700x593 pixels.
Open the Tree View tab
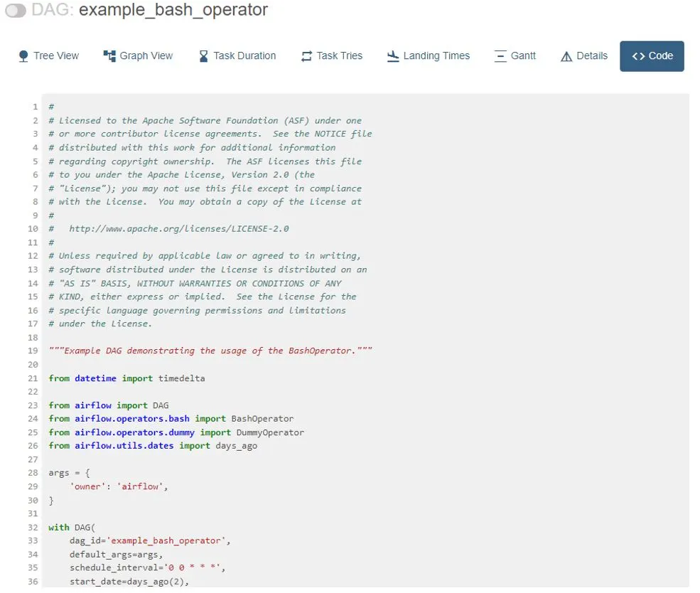coord(48,56)
